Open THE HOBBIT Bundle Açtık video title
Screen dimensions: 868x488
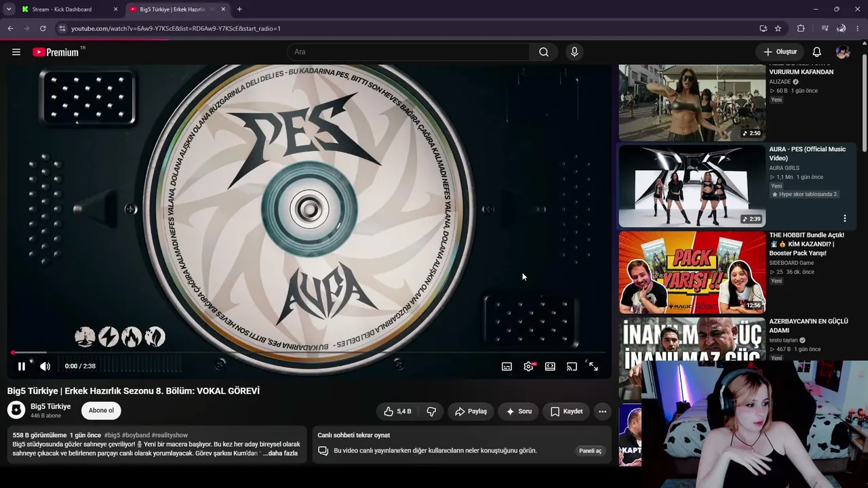coord(806,244)
